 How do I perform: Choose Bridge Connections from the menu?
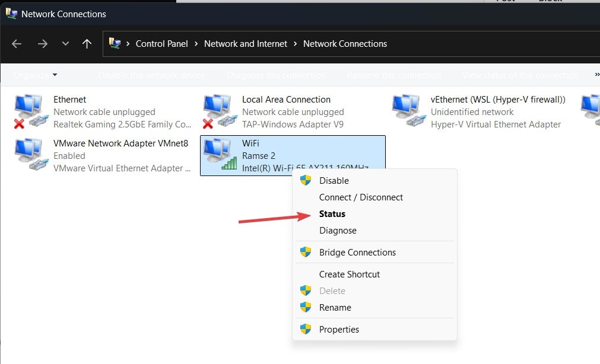pyautogui.click(x=357, y=253)
